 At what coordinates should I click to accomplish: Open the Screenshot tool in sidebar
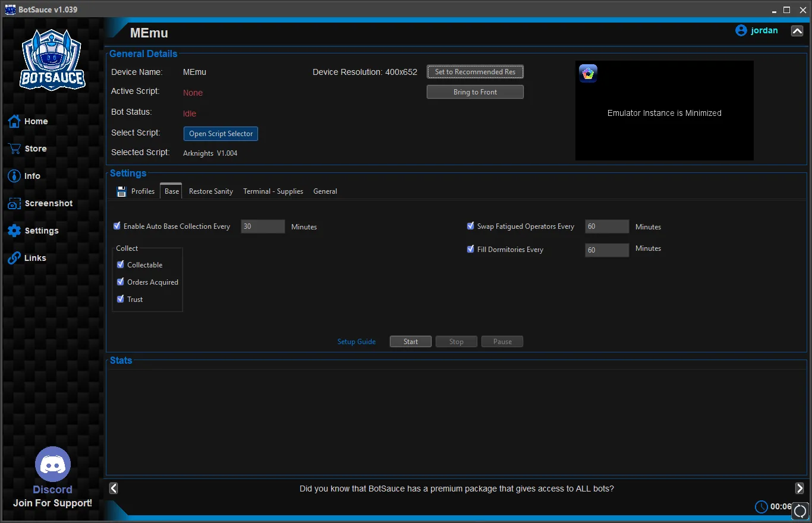pos(40,203)
